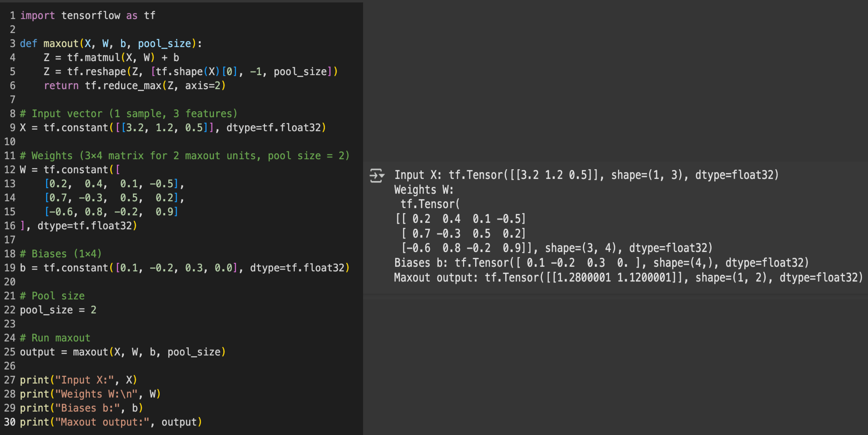This screenshot has height=435, width=868.
Task: Click line number 30 in the gutter
Action: [x=10, y=422]
